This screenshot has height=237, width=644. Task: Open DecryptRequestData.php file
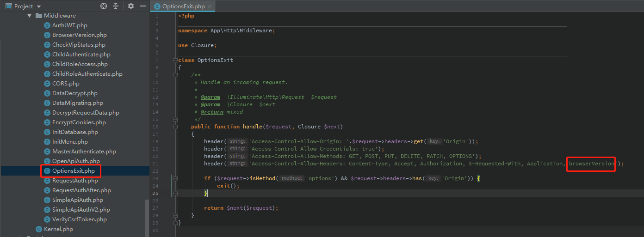tap(86, 113)
